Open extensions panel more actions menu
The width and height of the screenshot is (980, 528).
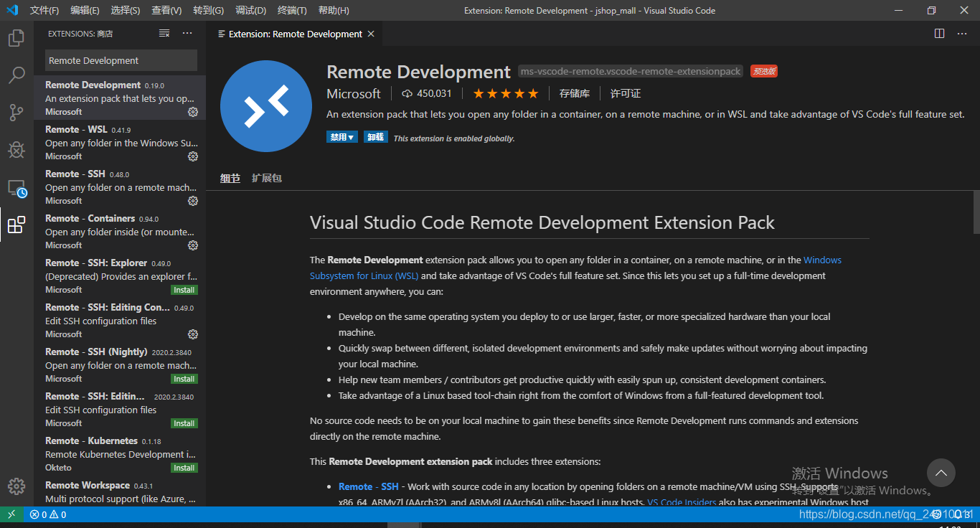click(x=187, y=34)
